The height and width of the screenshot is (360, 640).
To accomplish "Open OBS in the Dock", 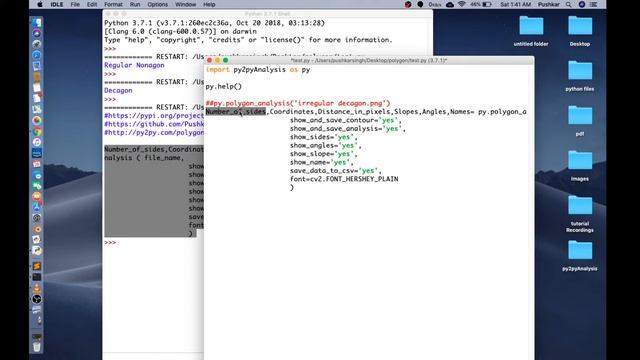I will 37,299.
